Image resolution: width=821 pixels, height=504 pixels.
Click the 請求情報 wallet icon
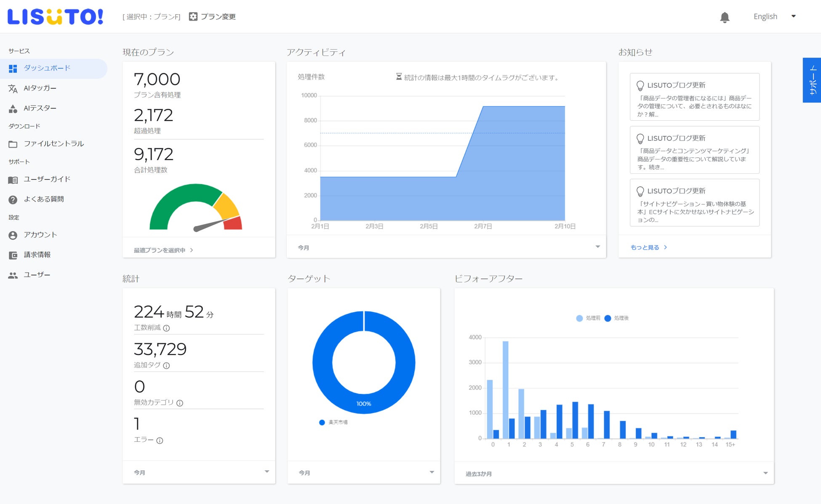coord(13,255)
